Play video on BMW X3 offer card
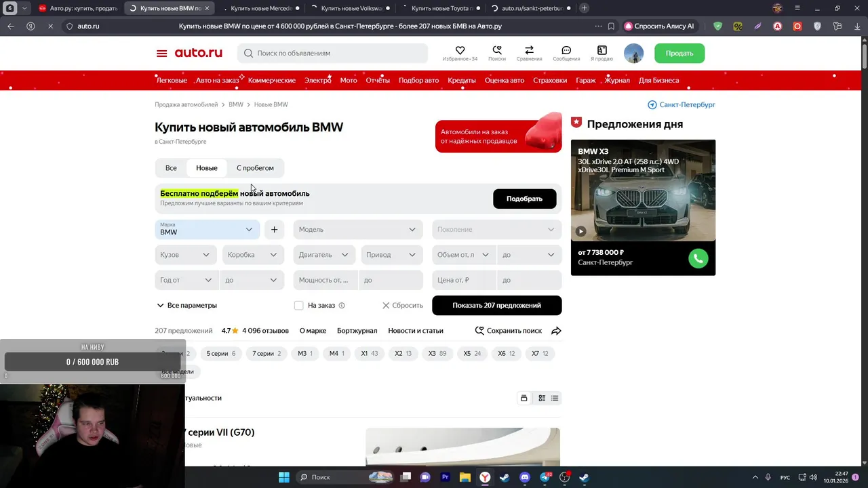 click(x=580, y=231)
